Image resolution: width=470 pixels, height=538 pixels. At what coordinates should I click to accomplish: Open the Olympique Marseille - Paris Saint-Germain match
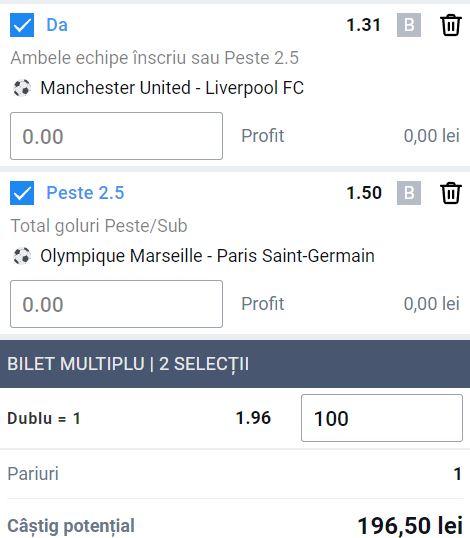tap(207, 256)
